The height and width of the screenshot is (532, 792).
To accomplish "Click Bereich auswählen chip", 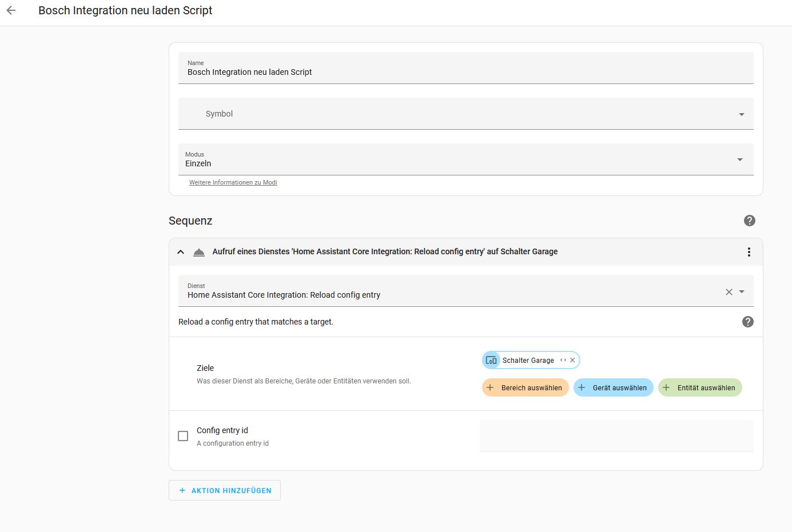I will click(x=526, y=387).
